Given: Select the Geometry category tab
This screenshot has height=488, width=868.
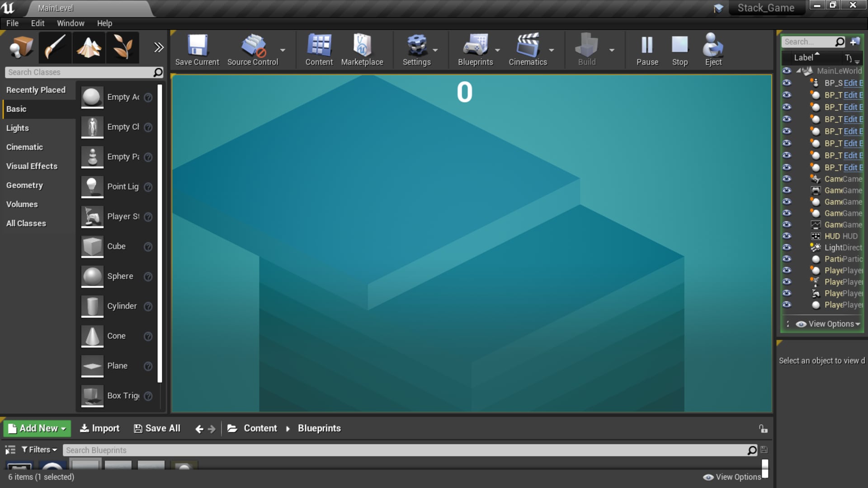Looking at the screenshot, I should pyautogui.click(x=24, y=185).
